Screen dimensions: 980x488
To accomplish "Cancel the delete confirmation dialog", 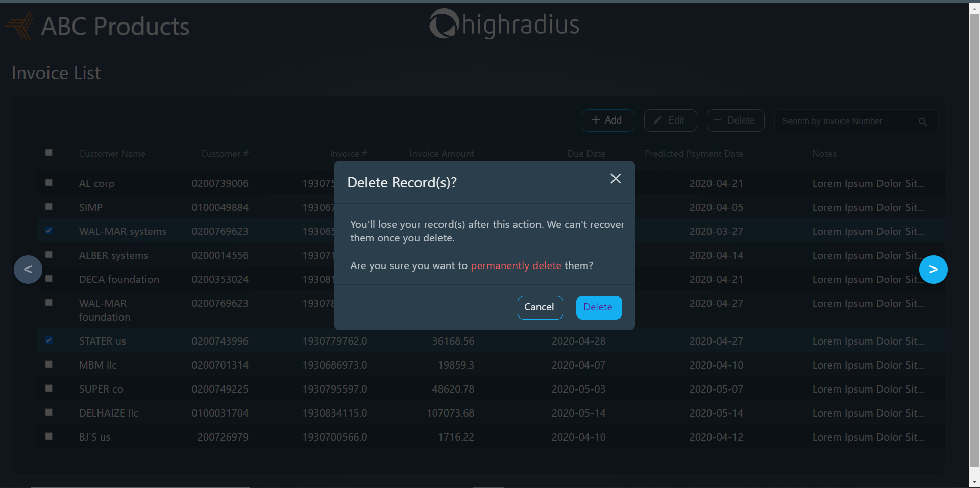I will [540, 307].
